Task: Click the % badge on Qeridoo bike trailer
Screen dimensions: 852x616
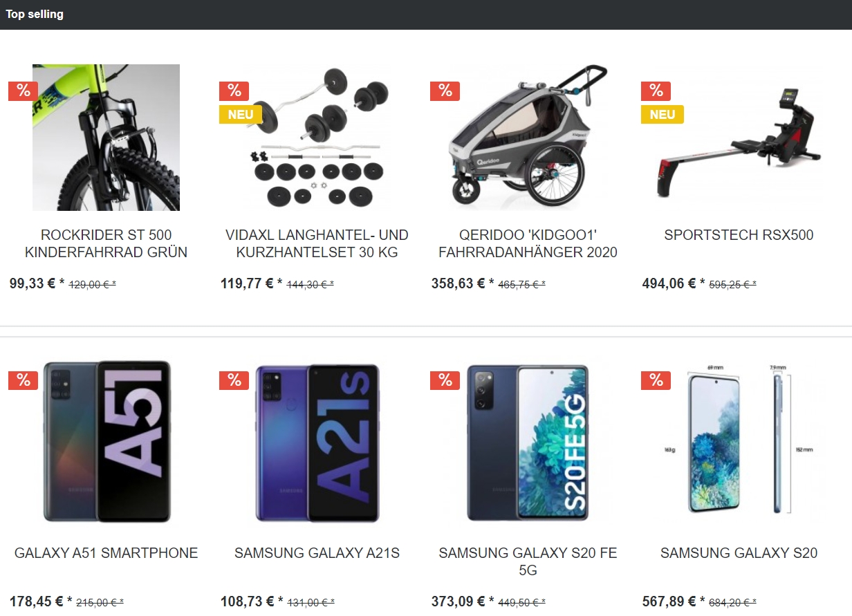Action: 445,91
